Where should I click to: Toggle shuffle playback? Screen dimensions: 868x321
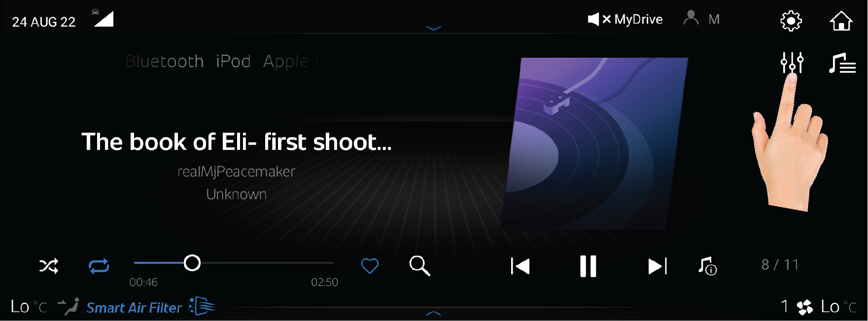[49, 266]
